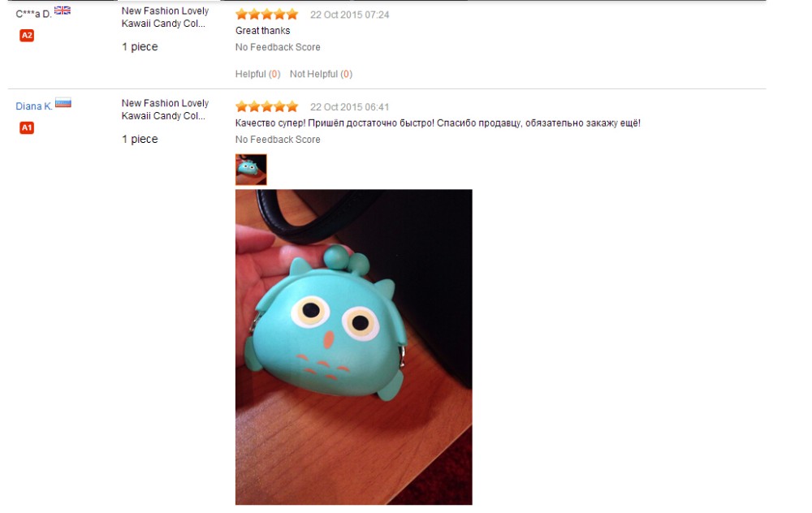Screen dimensions: 812x513
Task: Open the Diana K. reviewer profile link
Action: (33, 106)
